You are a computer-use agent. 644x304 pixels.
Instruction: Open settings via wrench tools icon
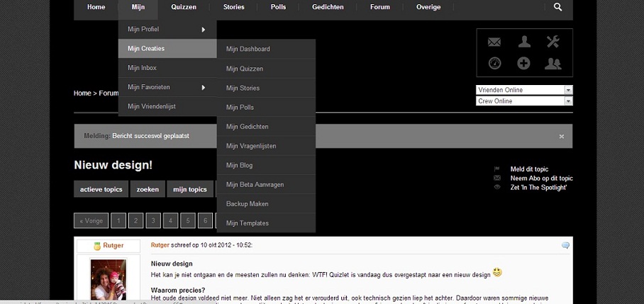point(553,41)
